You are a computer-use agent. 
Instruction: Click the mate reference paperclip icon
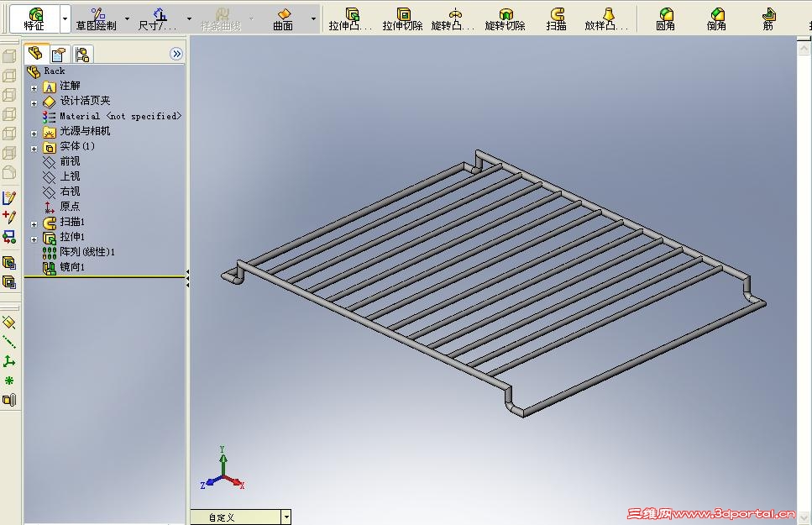click(x=9, y=400)
